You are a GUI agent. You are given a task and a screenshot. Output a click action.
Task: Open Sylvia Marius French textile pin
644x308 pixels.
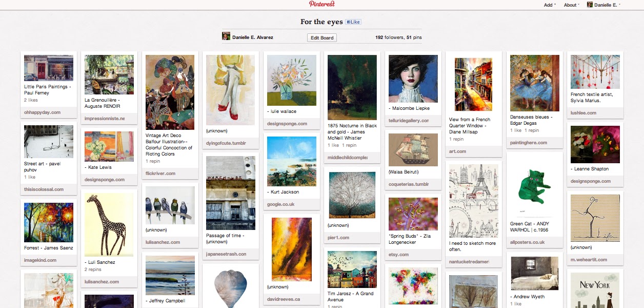(x=595, y=72)
